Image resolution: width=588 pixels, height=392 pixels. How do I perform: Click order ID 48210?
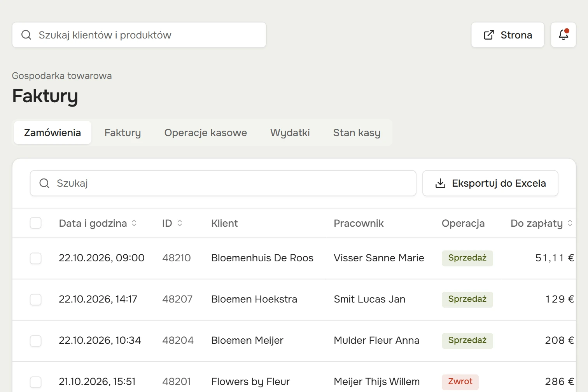click(177, 258)
